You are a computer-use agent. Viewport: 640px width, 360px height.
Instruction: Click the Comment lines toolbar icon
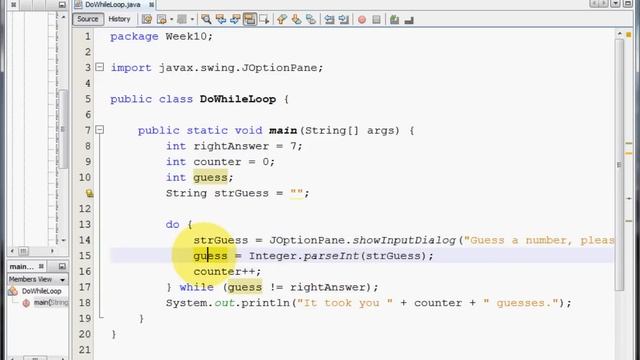coord(394,19)
